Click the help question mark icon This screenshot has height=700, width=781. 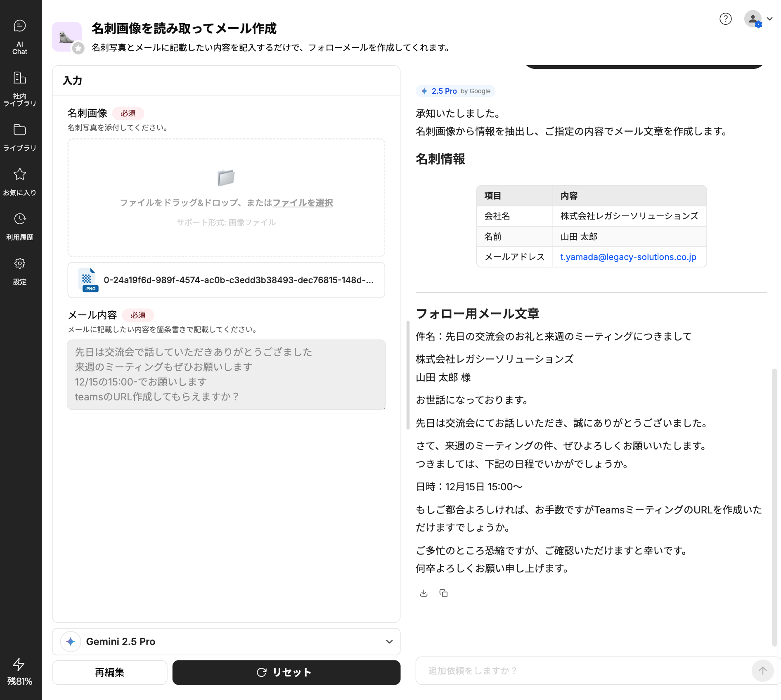click(x=725, y=19)
